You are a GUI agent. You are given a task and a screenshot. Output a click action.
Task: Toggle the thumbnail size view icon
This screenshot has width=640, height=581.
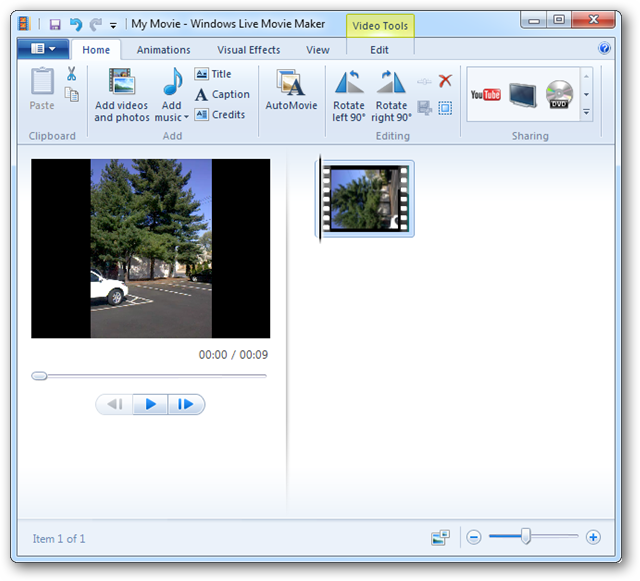(x=440, y=538)
